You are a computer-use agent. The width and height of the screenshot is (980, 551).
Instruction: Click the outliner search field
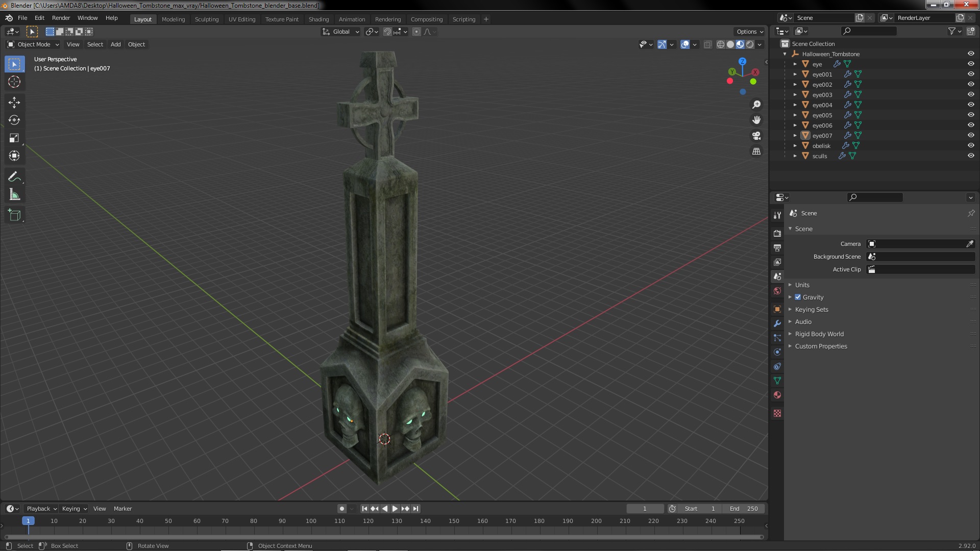tap(869, 31)
